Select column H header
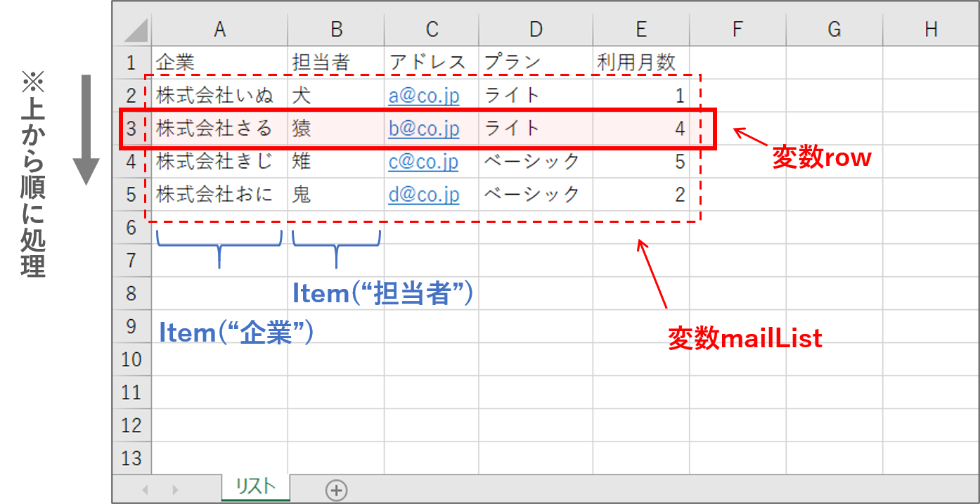 click(x=931, y=30)
